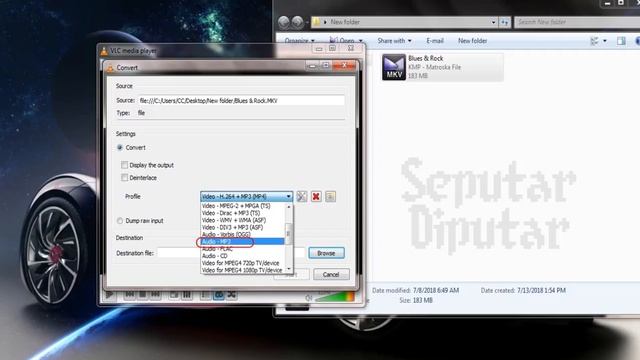Click the Destination file input field

coord(231,253)
